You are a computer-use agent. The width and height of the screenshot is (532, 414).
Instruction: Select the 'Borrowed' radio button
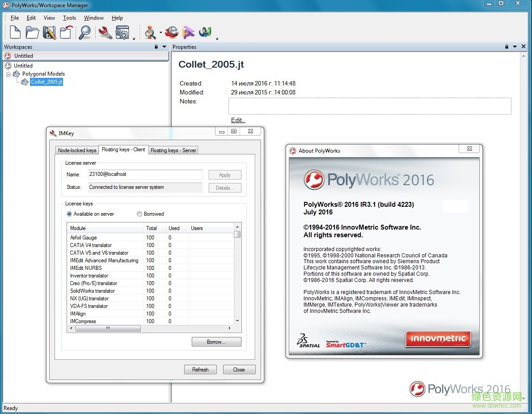click(x=139, y=214)
